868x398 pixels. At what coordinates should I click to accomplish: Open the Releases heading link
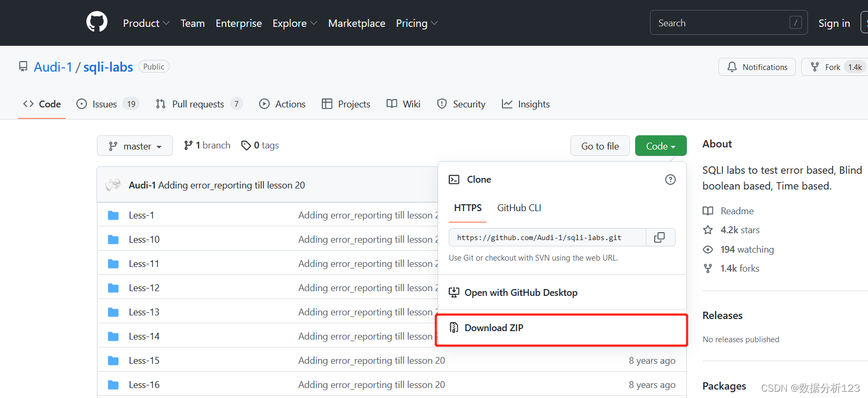pyautogui.click(x=723, y=315)
